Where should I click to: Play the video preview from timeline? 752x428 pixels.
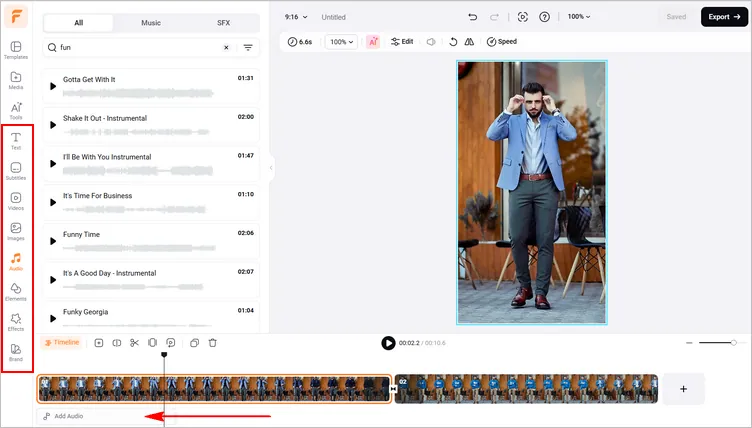[x=388, y=343]
